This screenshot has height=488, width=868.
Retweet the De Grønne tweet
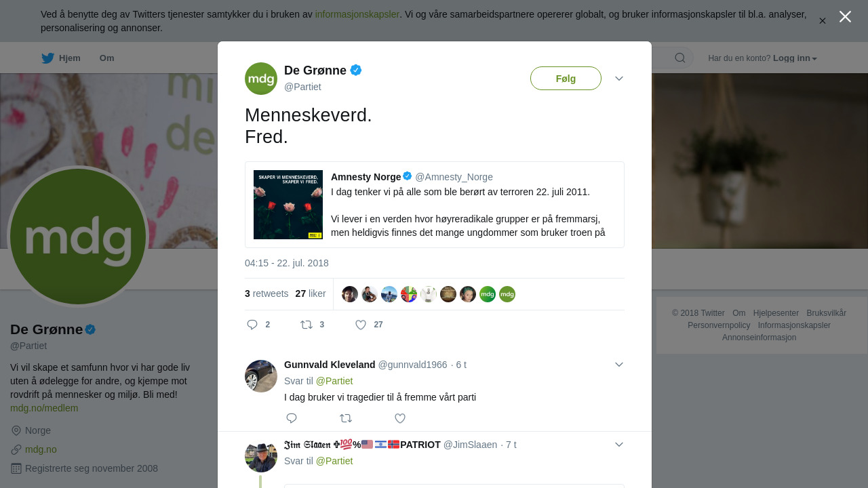tap(307, 325)
